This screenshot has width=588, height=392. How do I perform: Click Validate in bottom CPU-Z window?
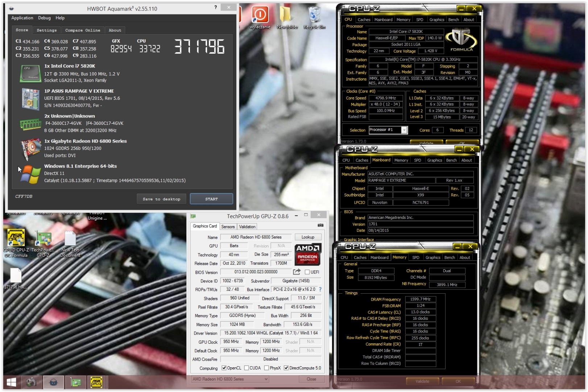pyautogui.click(x=422, y=381)
